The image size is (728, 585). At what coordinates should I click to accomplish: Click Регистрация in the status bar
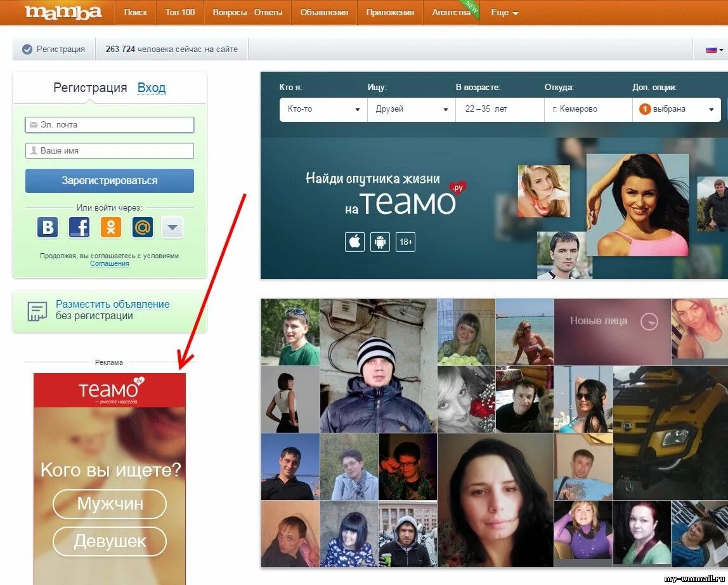pyautogui.click(x=61, y=49)
